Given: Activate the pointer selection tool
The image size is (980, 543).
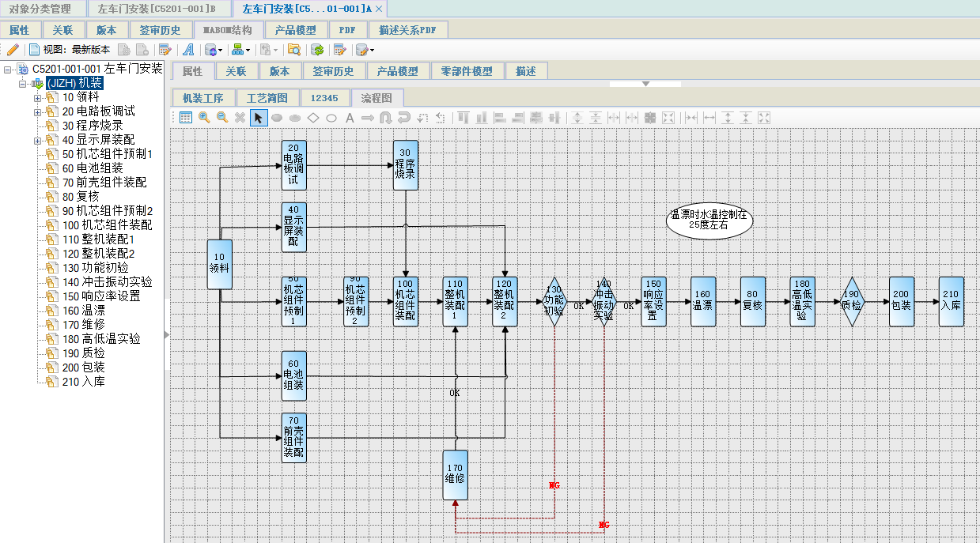Looking at the screenshot, I should pos(259,118).
